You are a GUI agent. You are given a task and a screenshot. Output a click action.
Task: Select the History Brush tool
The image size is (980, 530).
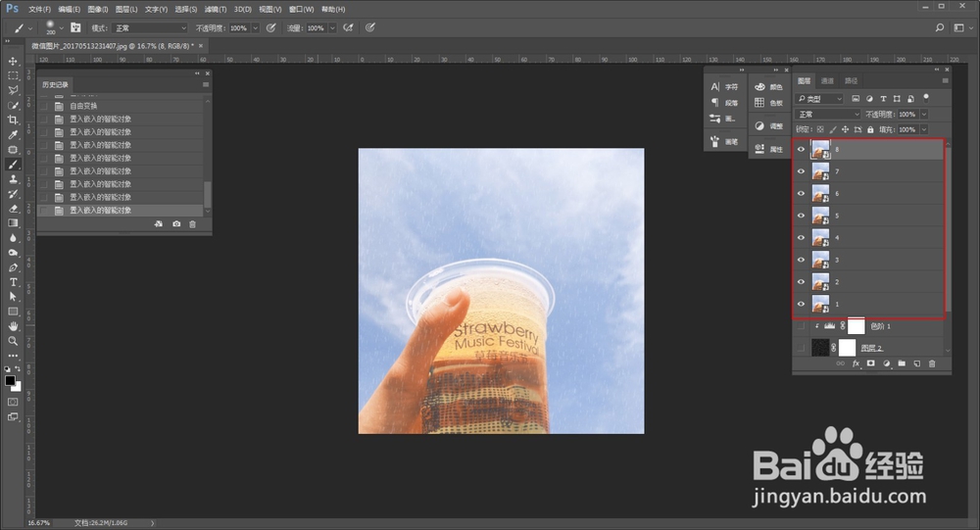point(13,194)
